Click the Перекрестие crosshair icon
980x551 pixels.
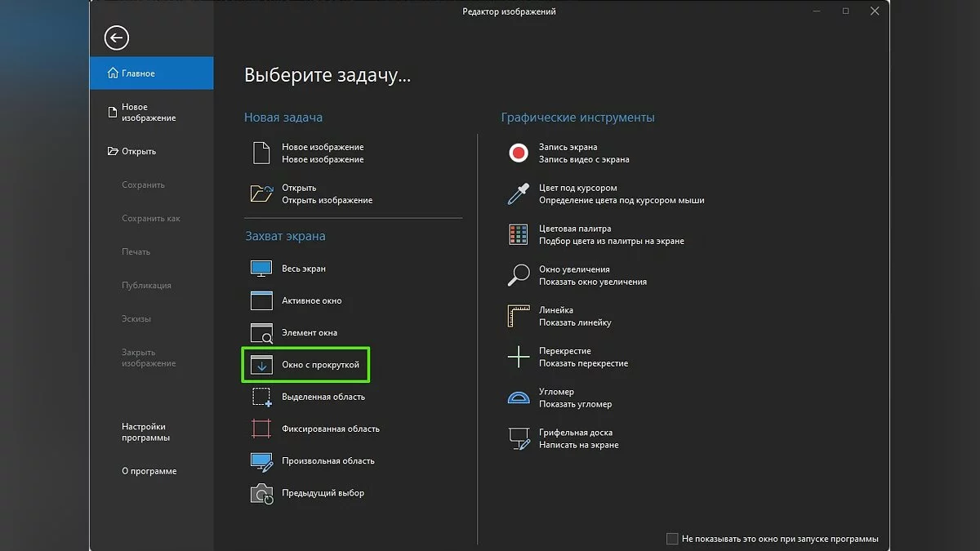519,357
